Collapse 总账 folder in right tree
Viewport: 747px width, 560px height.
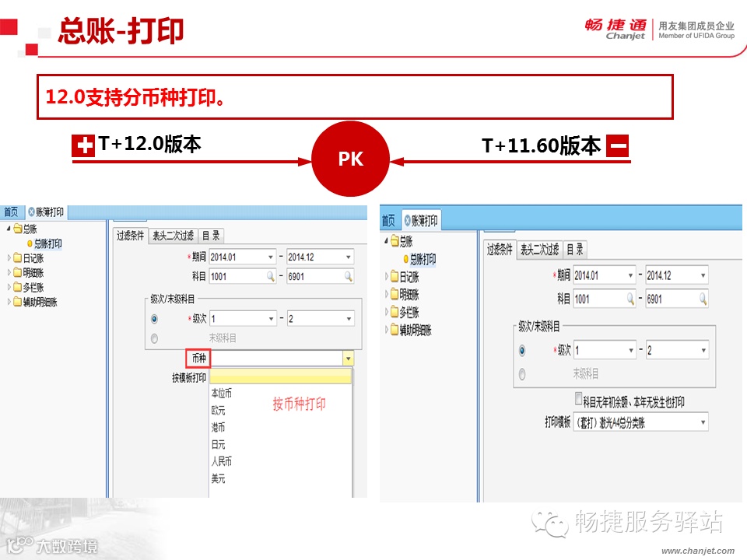386,241
